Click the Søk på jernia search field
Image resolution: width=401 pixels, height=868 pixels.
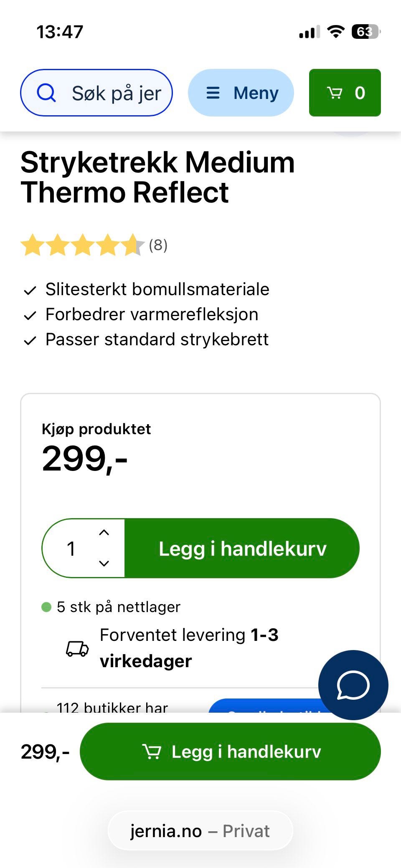pyautogui.click(x=117, y=93)
